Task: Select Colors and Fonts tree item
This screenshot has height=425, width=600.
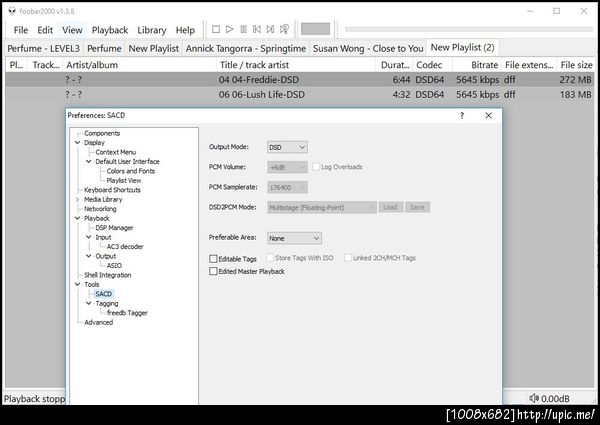Action: pyautogui.click(x=130, y=171)
